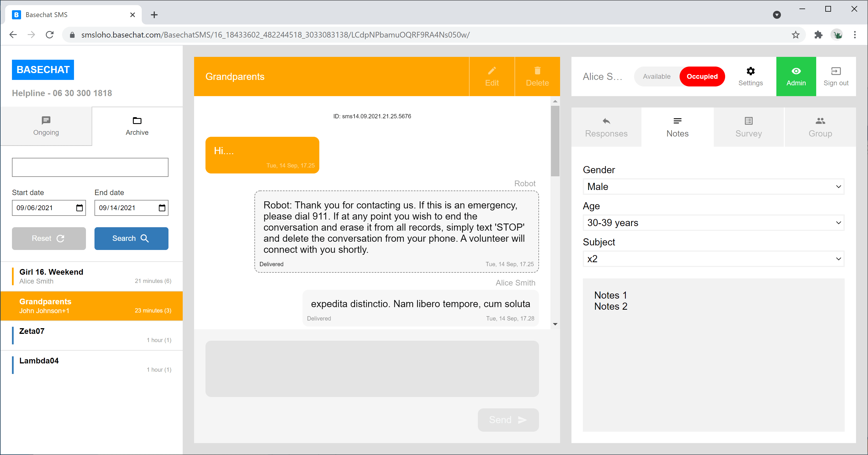
Task: Click the chat scrollbar down arrow
Action: tap(555, 324)
